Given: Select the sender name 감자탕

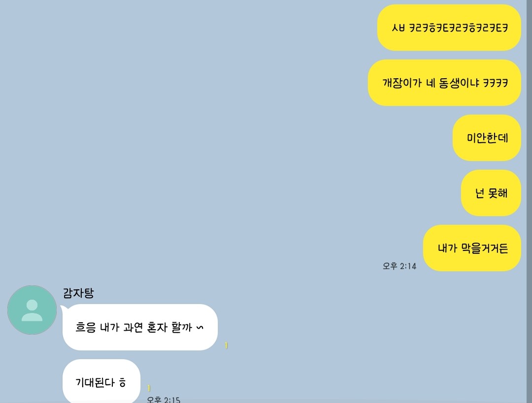Looking at the screenshot, I should [78, 293].
